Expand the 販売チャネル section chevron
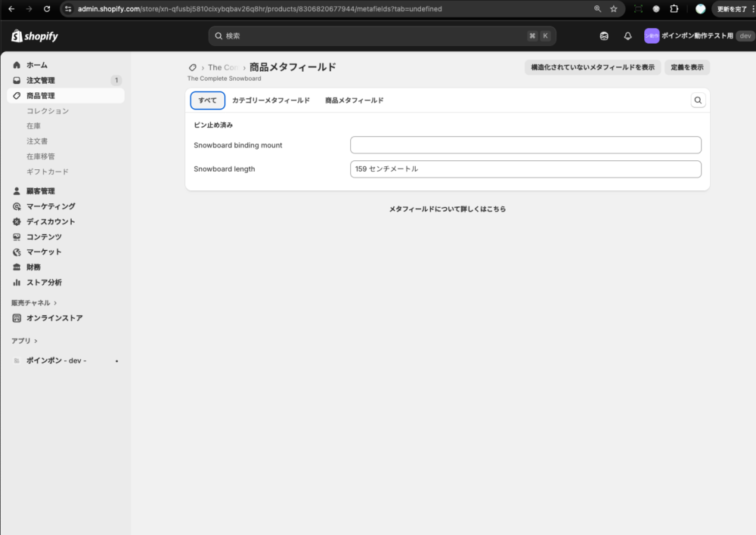 click(55, 303)
